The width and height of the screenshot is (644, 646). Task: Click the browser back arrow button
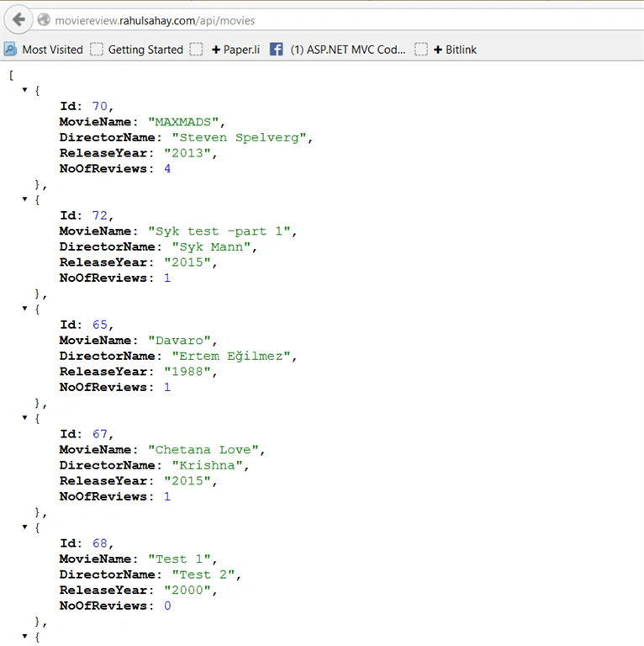coord(18,19)
